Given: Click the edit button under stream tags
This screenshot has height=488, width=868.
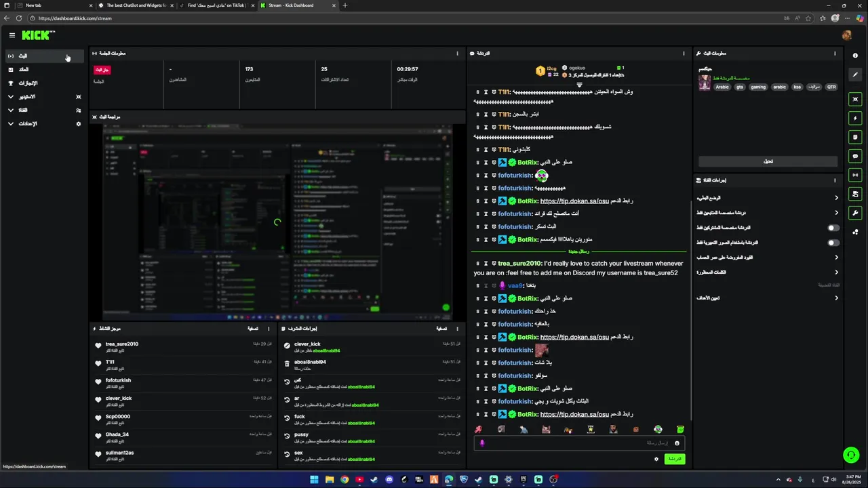Looking at the screenshot, I should [768, 161].
